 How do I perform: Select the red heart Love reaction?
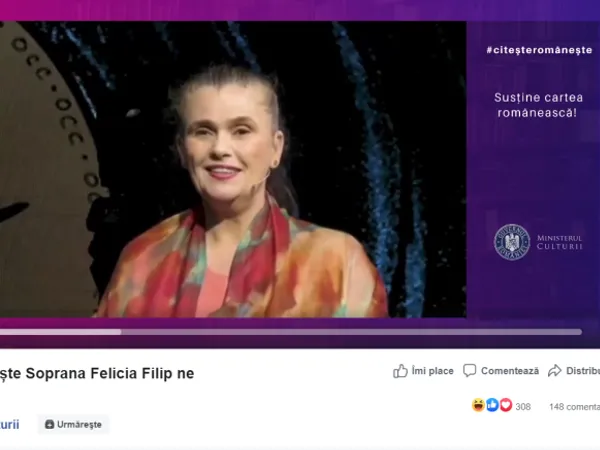click(x=506, y=405)
